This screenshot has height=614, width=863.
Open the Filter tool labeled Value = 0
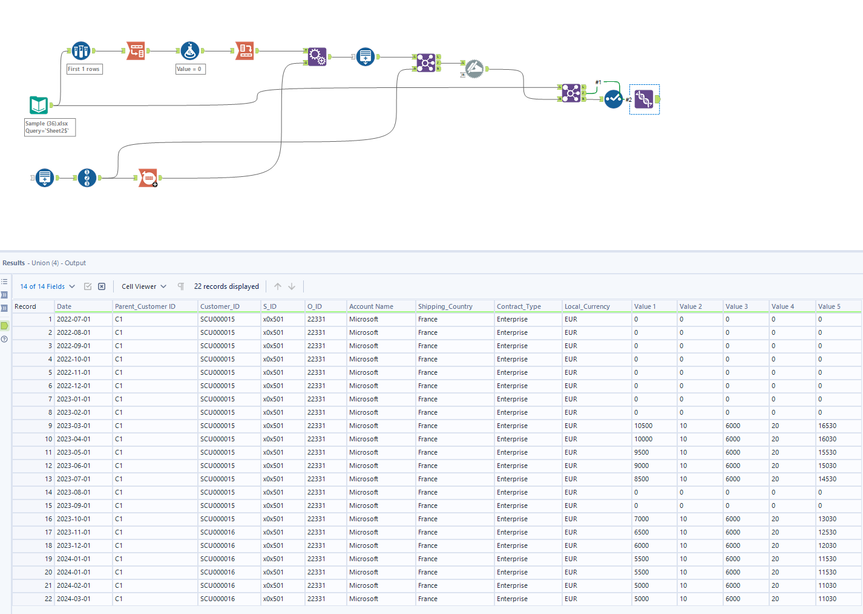coord(190,51)
